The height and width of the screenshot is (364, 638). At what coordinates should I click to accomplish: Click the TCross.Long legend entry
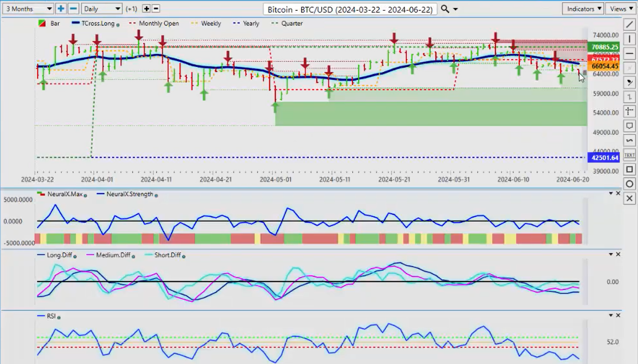click(x=93, y=23)
